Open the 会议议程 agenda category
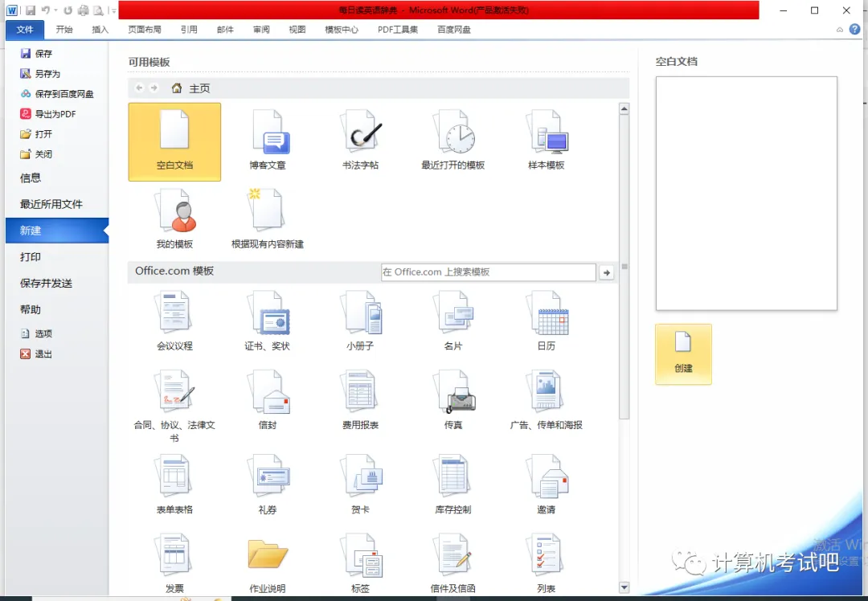The image size is (868, 601). 174,321
